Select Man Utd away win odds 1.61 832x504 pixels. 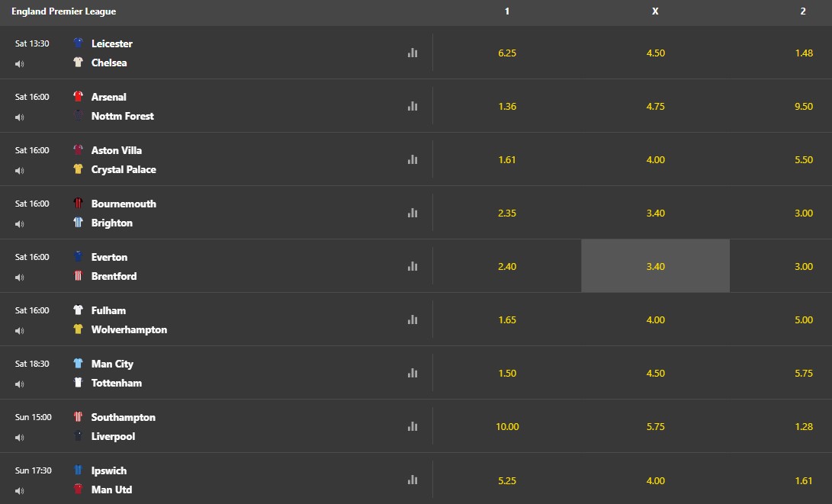click(804, 480)
